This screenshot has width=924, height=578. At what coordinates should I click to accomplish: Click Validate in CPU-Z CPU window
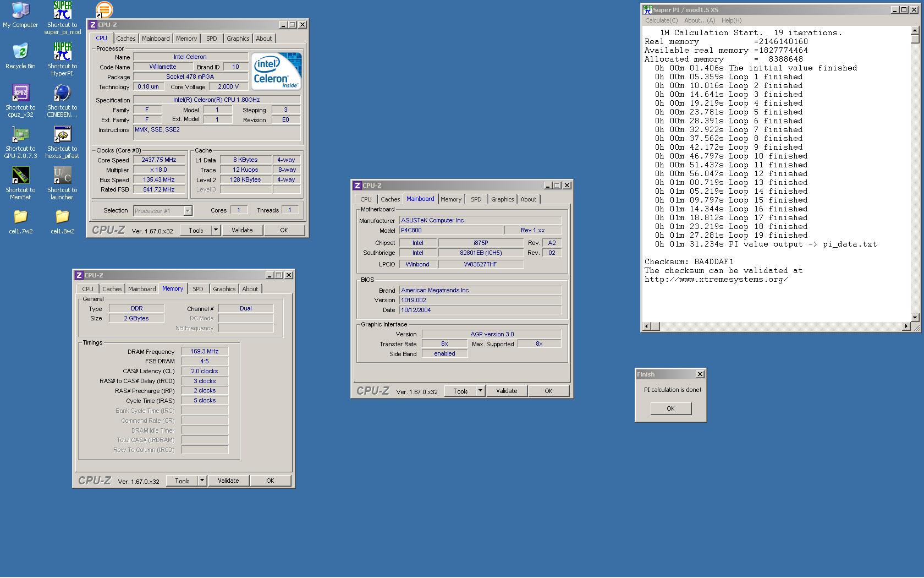tap(242, 230)
